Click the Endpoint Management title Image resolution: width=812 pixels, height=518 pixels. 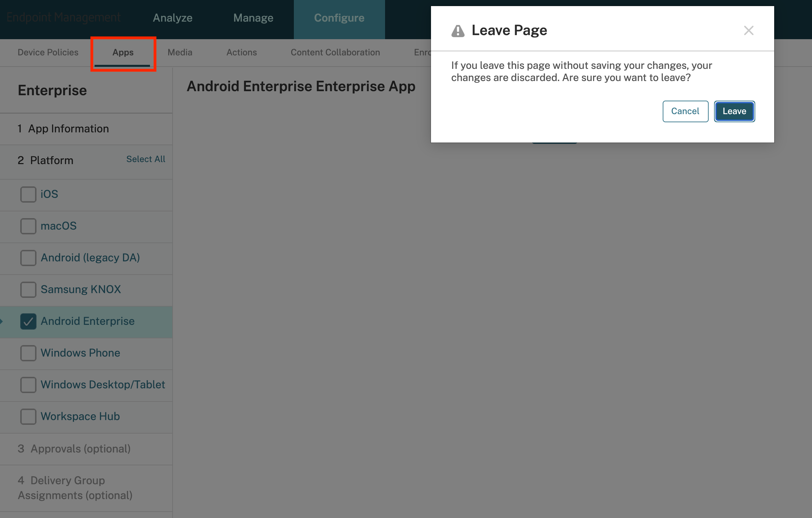pos(64,17)
